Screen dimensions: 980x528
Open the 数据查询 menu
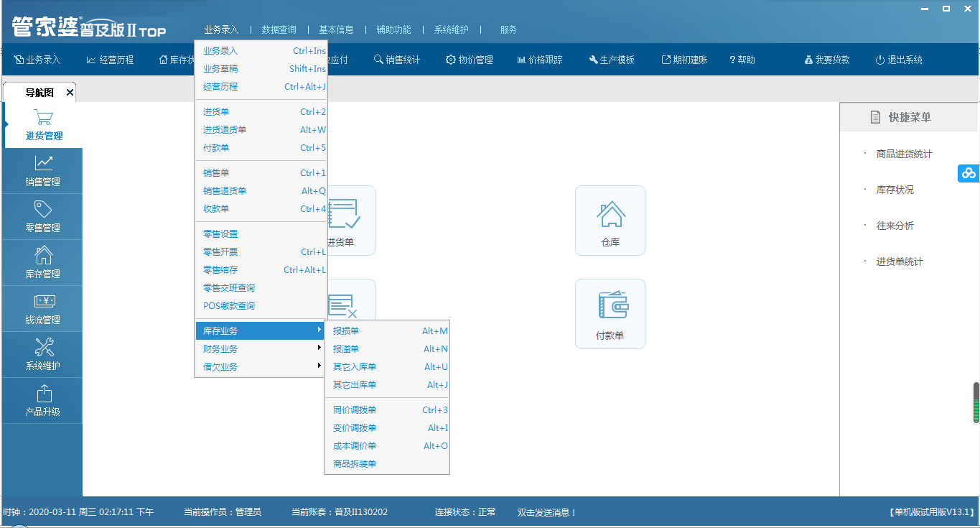tap(279, 29)
